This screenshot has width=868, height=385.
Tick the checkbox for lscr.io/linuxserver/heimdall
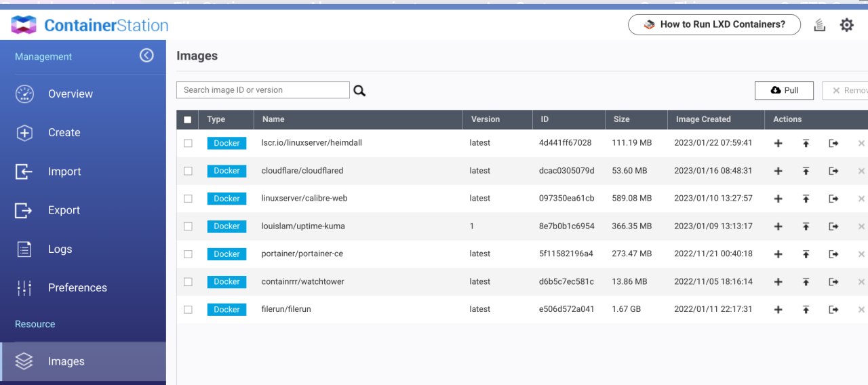[188, 143]
